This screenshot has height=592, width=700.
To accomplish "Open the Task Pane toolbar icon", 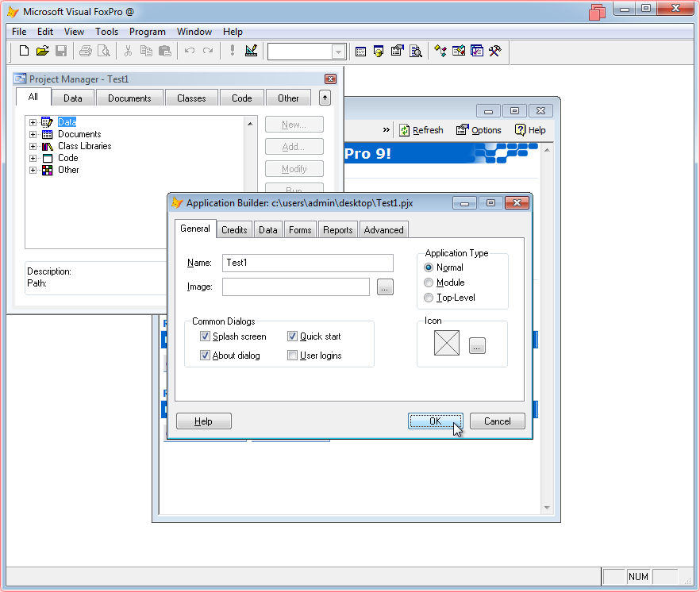I will click(477, 51).
